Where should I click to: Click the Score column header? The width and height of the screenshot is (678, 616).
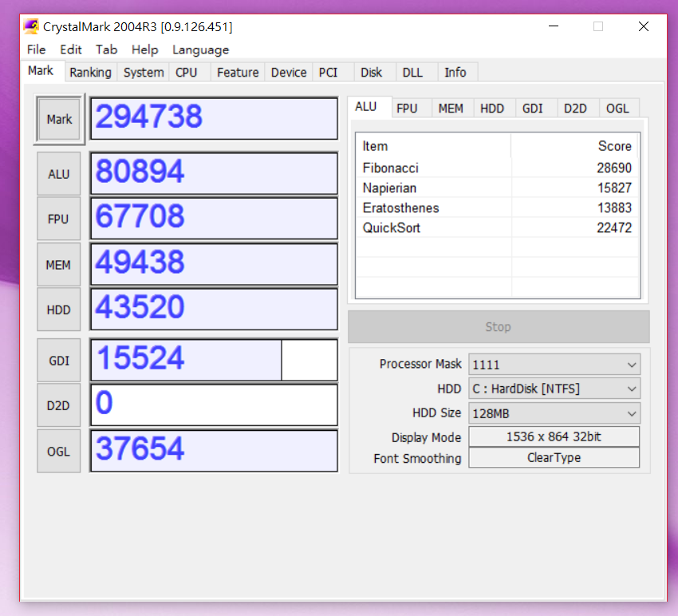(x=574, y=146)
